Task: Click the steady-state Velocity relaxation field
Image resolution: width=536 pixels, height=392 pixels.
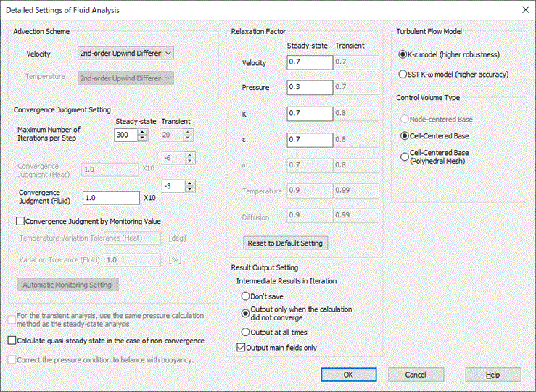Action: coord(308,62)
